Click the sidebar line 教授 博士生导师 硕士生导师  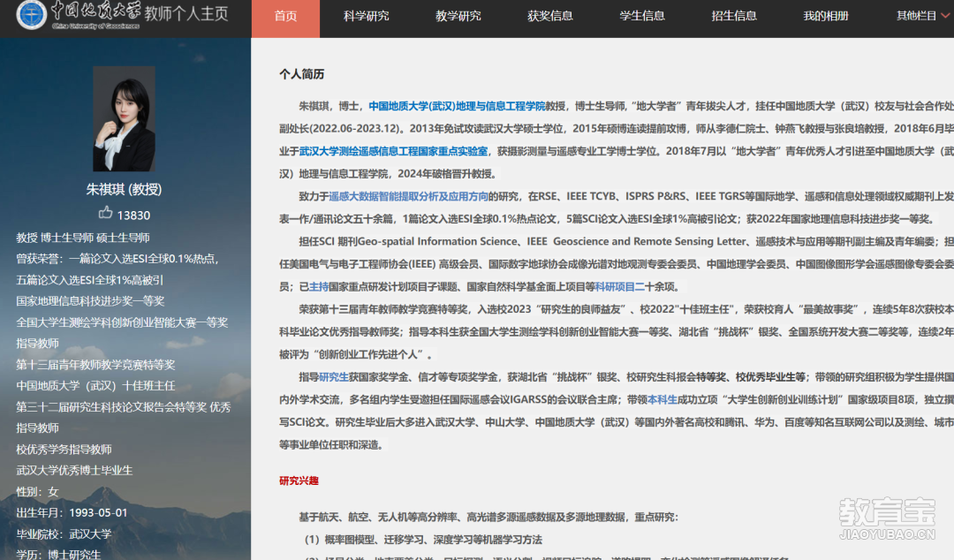coord(83,238)
